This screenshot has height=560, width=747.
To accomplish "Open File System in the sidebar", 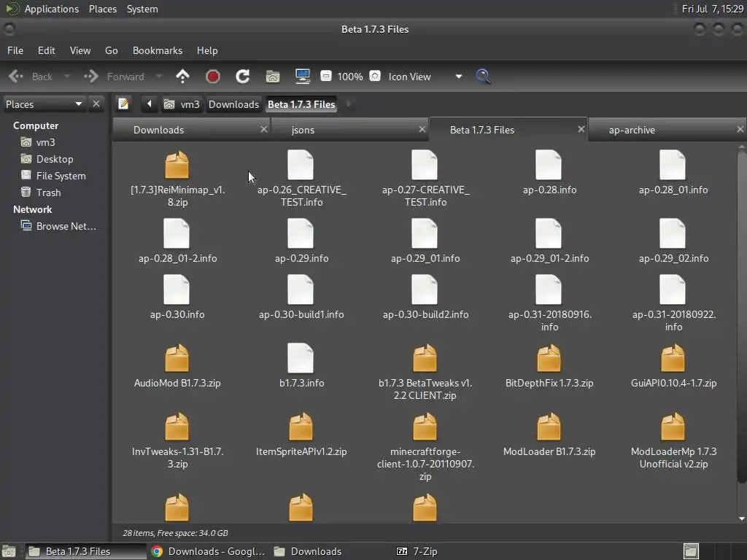I will [x=53, y=176].
